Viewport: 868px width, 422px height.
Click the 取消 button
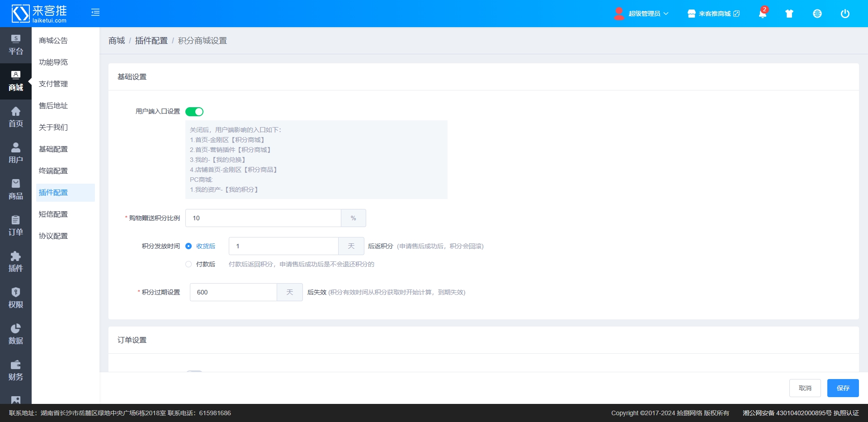[x=805, y=388]
